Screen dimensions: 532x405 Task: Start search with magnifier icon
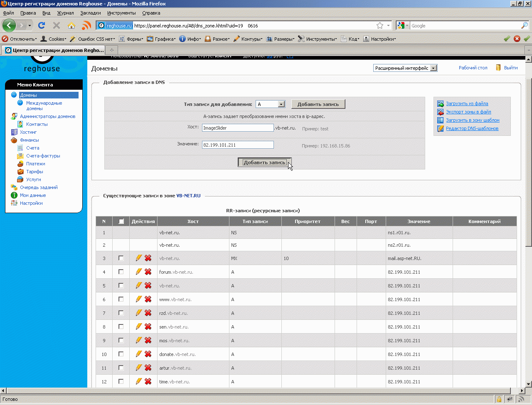(x=525, y=26)
